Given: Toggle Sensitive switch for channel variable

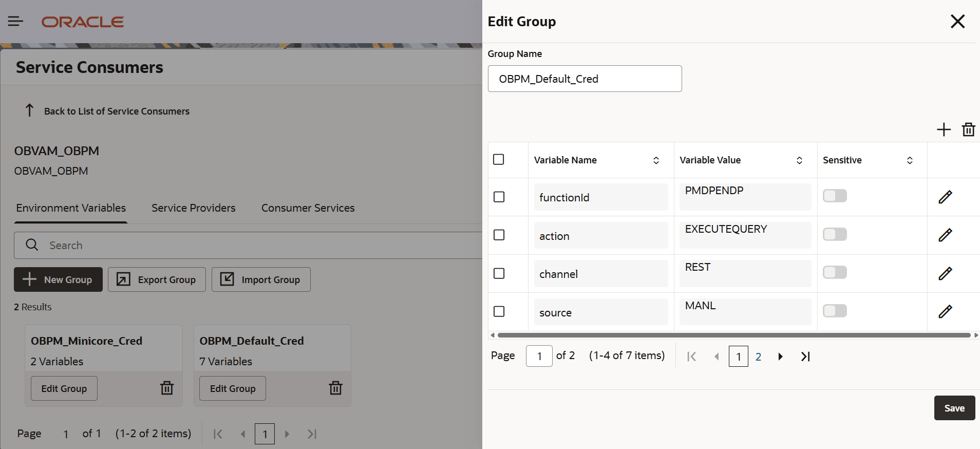Looking at the screenshot, I should click(835, 273).
